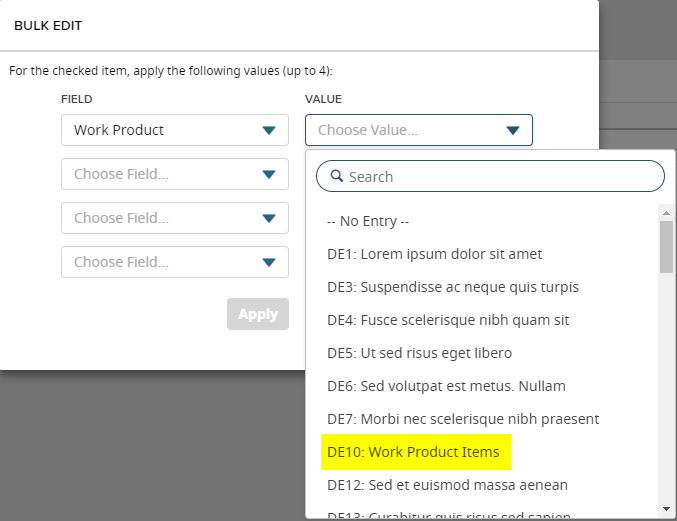This screenshot has width=677, height=521.
Task: Choose DE3: Suspendisse ac neque quis turpis
Action: click(x=452, y=287)
